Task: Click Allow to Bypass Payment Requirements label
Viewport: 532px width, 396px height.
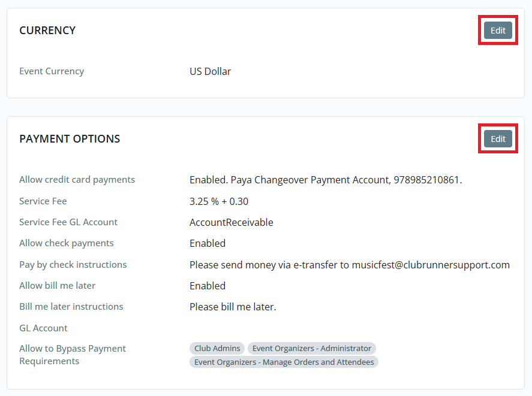Action: (x=73, y=355)
